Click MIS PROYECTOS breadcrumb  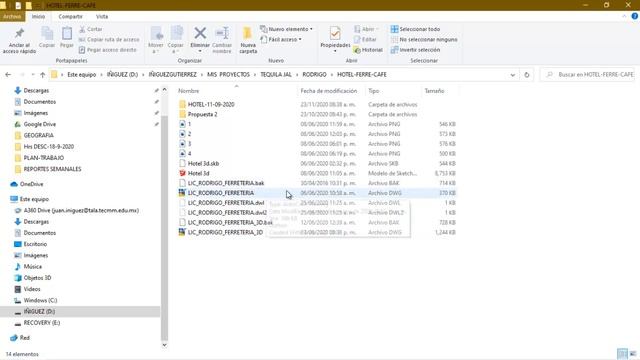228,75
